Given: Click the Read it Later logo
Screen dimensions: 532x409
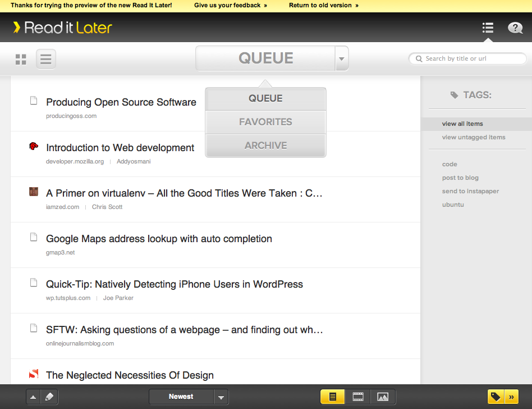Looking at the screenshot, I should (63, 28).
